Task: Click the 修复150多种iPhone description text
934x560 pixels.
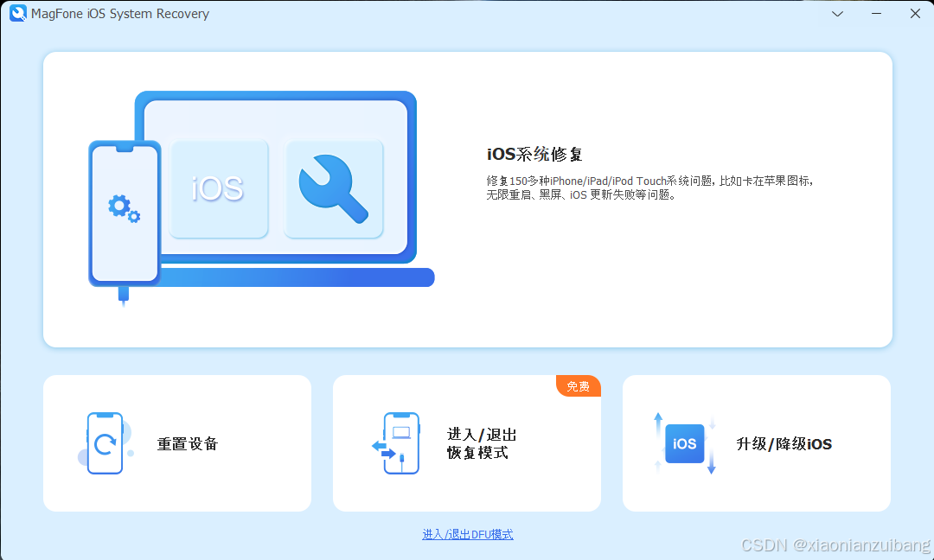Action: pyautogui.click(x=649, y=188)
